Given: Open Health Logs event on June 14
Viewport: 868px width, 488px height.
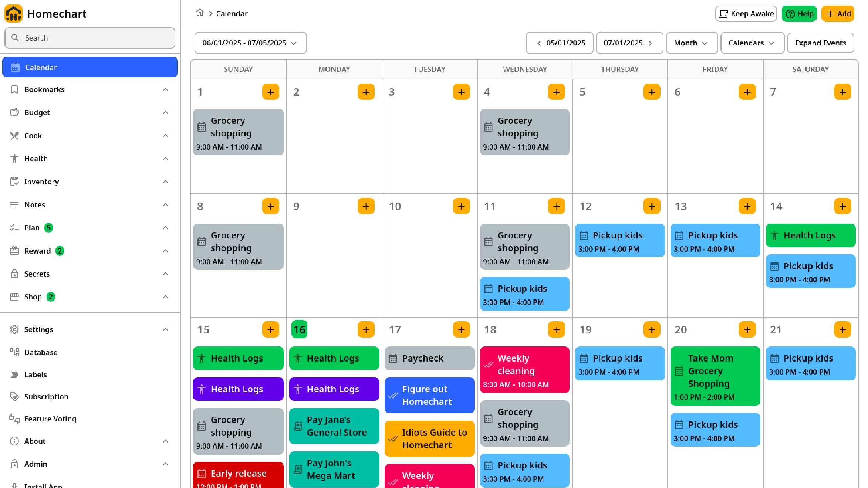Looking at the screenshot, I should tap(811, 235).
